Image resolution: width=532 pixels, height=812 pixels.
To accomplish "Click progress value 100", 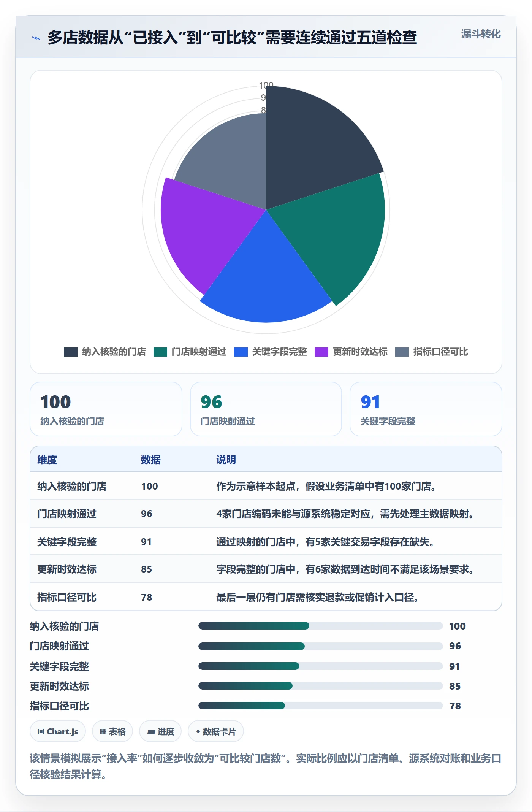I will [x=458, y=626].
